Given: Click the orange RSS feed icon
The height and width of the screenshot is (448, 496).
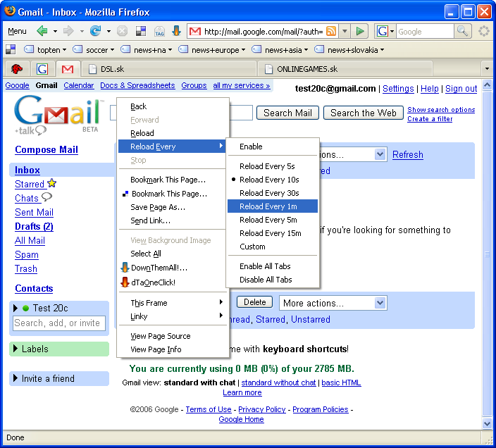Looking at the screenshot, I should point(331,31).
